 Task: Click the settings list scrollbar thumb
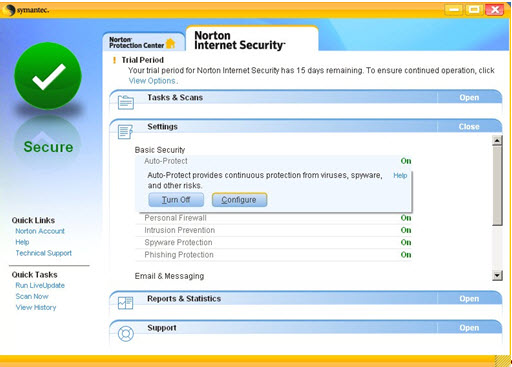point(497,186)
